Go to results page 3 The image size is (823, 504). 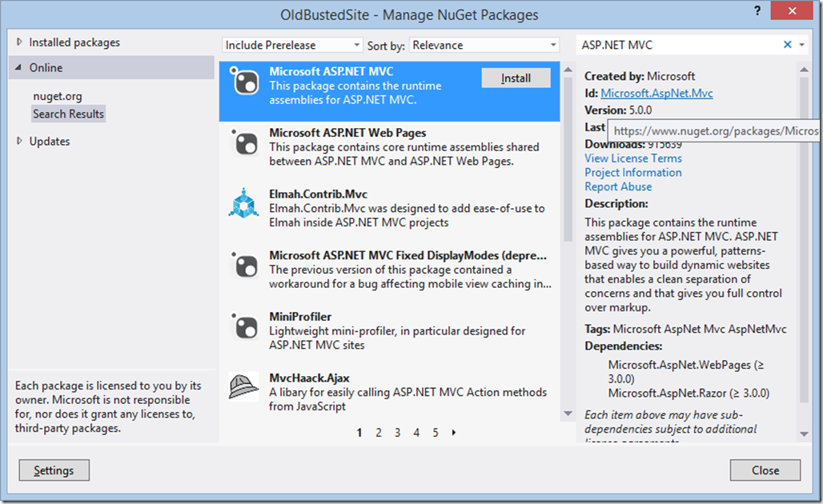tap(397, 433)
